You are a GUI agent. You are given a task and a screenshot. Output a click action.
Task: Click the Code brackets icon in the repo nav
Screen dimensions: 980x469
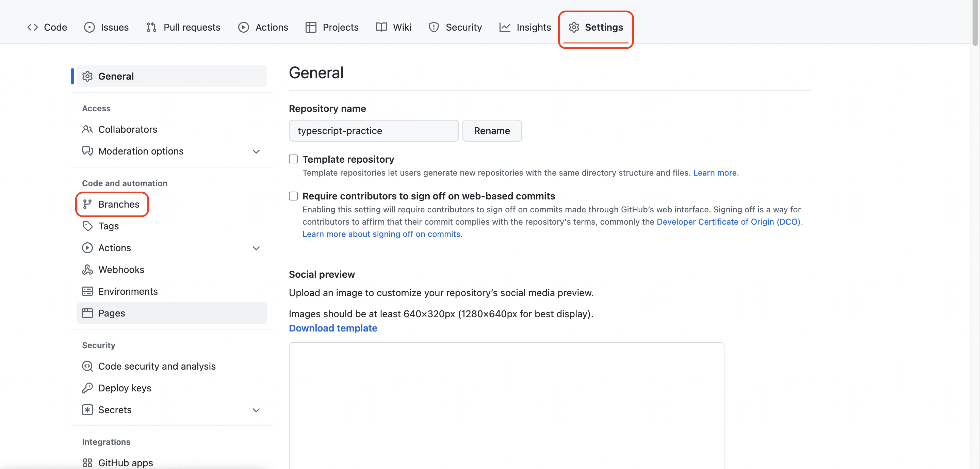point(33,27)
